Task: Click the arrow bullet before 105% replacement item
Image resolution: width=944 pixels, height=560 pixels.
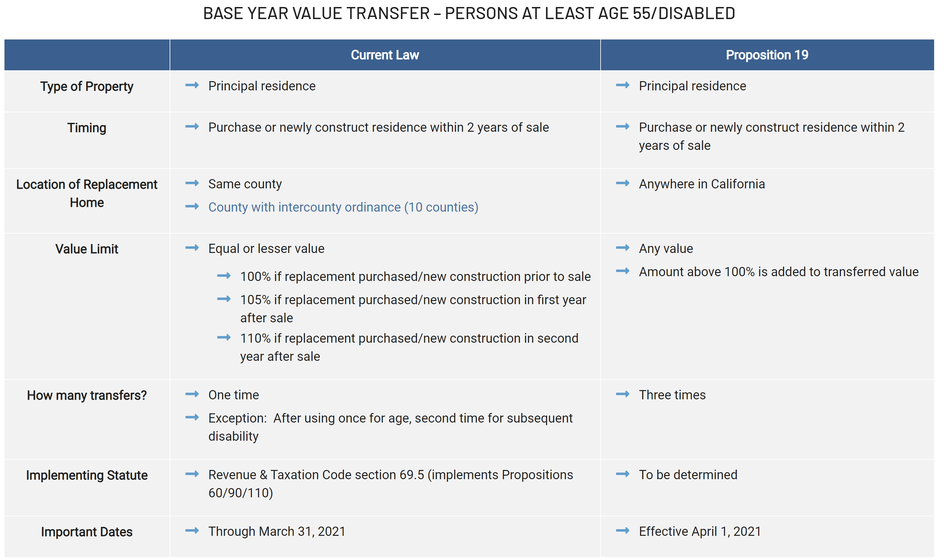Action: click(x=224, y=299)
